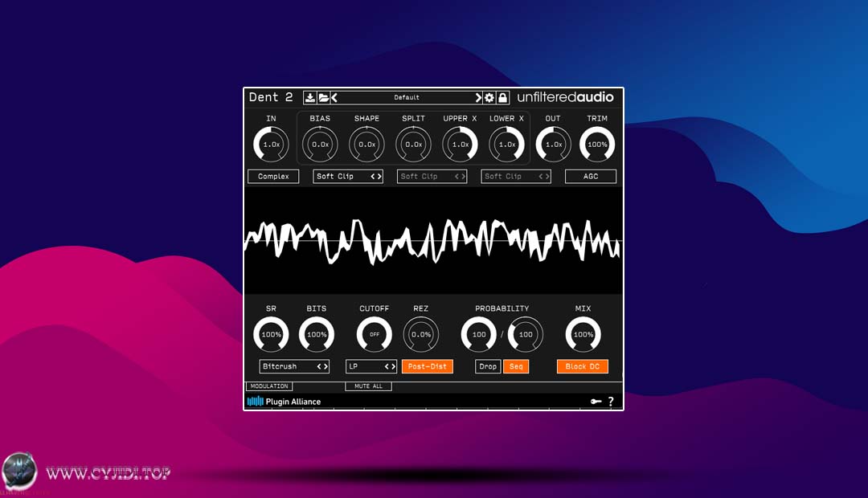Open the Default preset name field
868x498 pixels.
click(407, 98)
